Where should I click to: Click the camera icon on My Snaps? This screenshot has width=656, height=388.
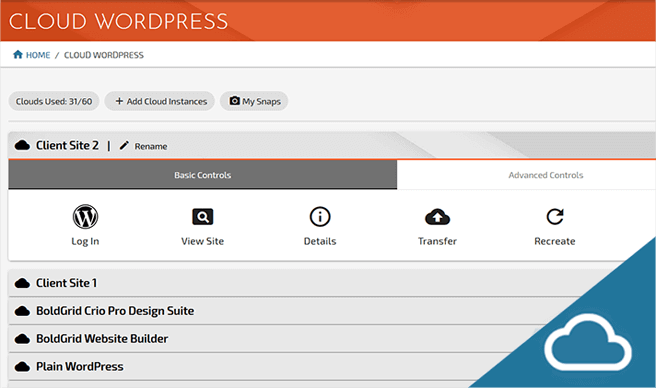tap(235, 101)
